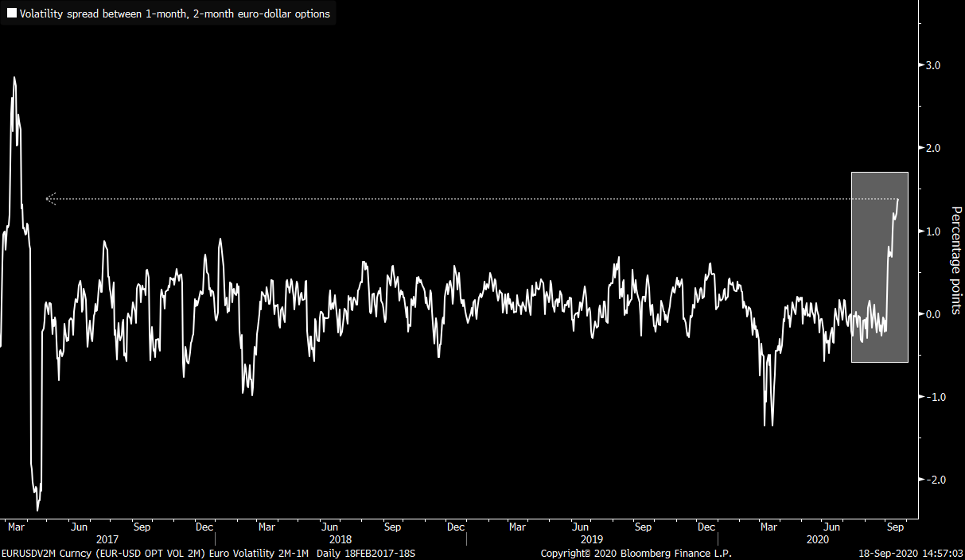
Task: Click the Sep label in the 2020 section
Action: pos(894,527)
